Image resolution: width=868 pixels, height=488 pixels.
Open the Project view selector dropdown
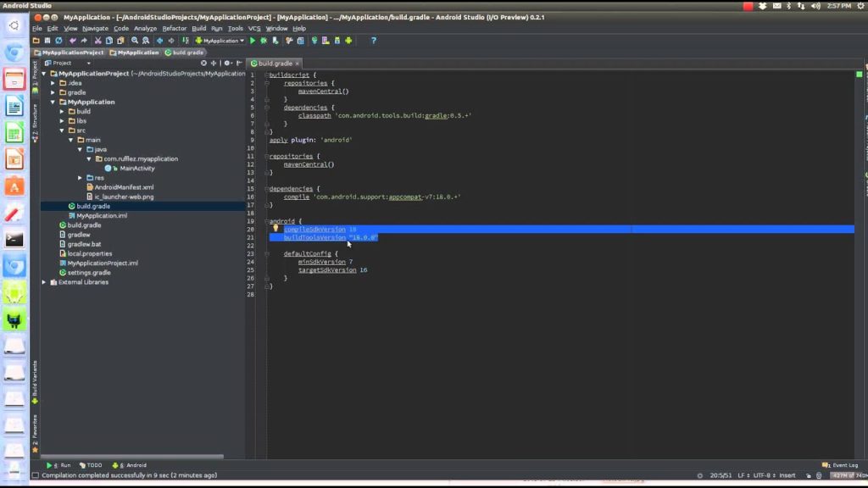click(x=68, y=63)
